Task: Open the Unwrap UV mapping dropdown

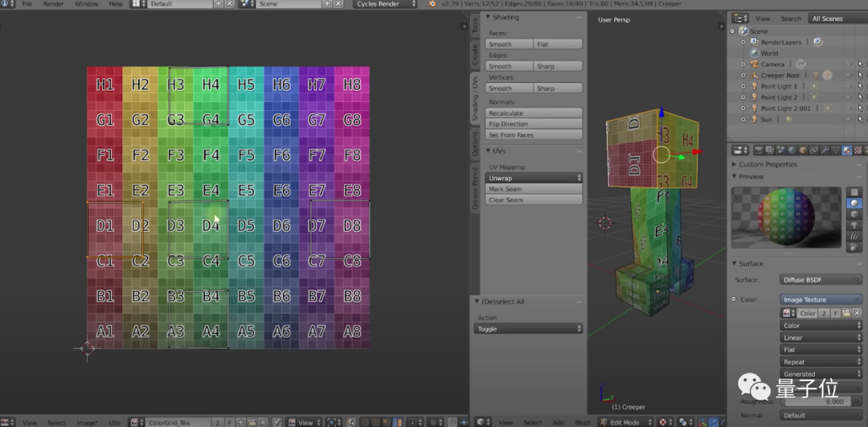Action: (x=534, y=178)
